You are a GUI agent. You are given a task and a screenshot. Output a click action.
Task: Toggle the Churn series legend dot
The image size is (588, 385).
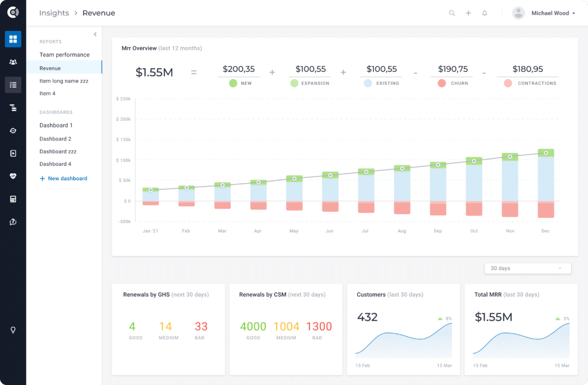[442, 83]
